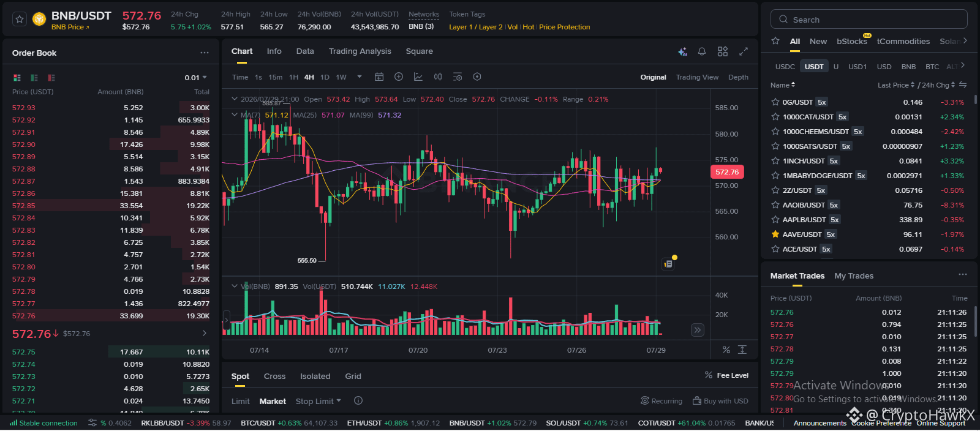Click the volume panel scroll-forward arrow icon

point(697,330)
